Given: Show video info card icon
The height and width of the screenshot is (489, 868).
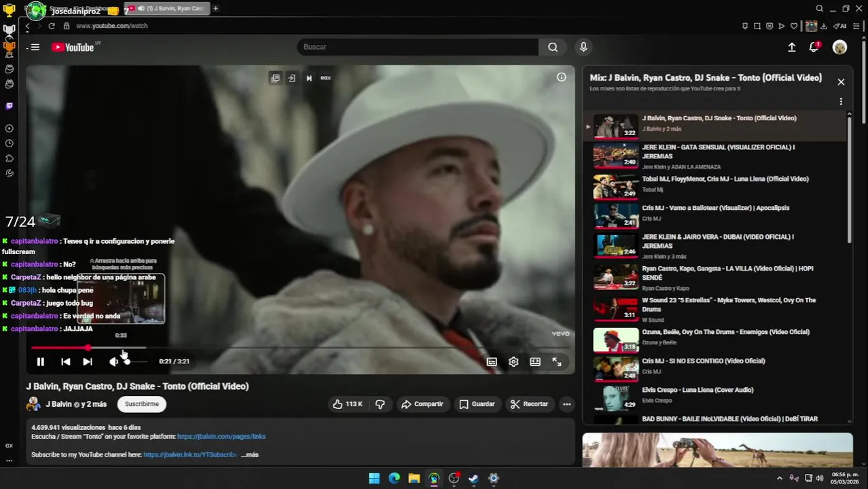Looking at the screenshot, I should pyautogui.click(x=562, y=77).
